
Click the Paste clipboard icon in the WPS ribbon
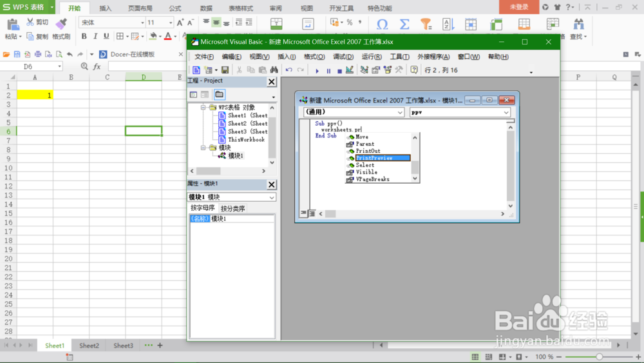tap(13, 25)
